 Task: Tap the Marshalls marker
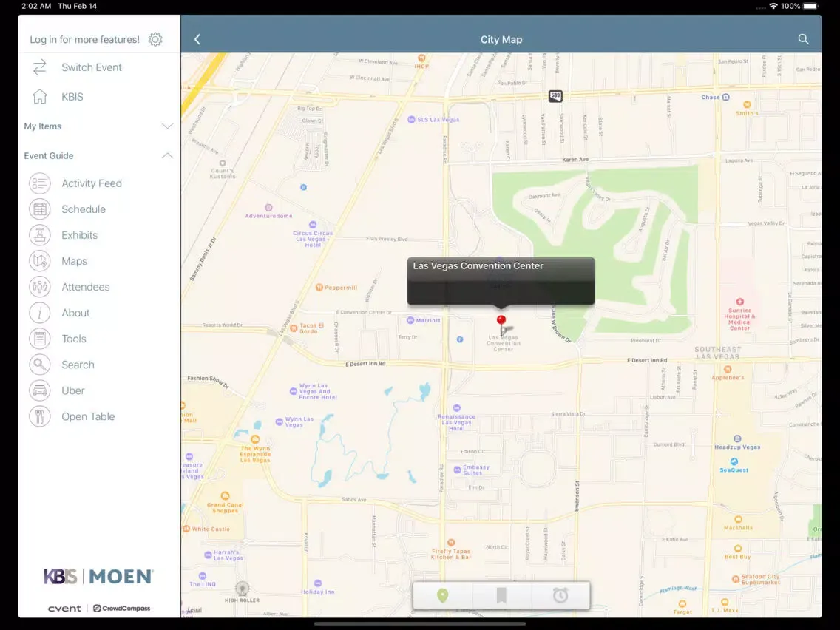click(x=738, y=519)
